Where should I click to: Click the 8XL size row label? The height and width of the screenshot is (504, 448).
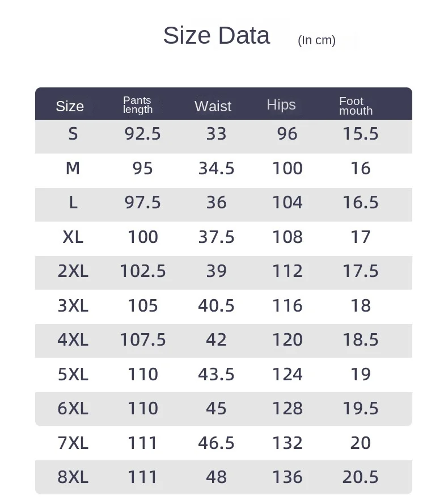[73, 477]
